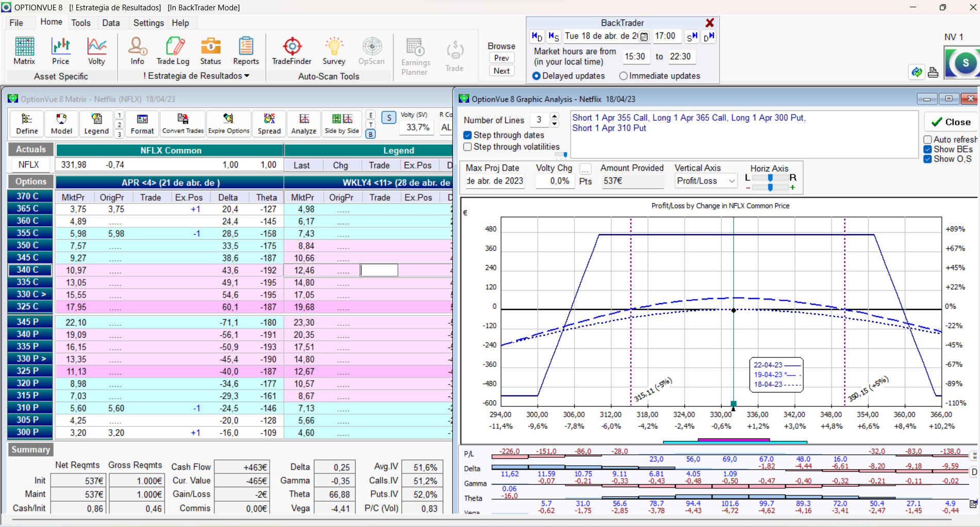The width and height of the screenshot is (980, 527).
Task: Select Delayed updates radio button
Action: (x=536, y=76)
